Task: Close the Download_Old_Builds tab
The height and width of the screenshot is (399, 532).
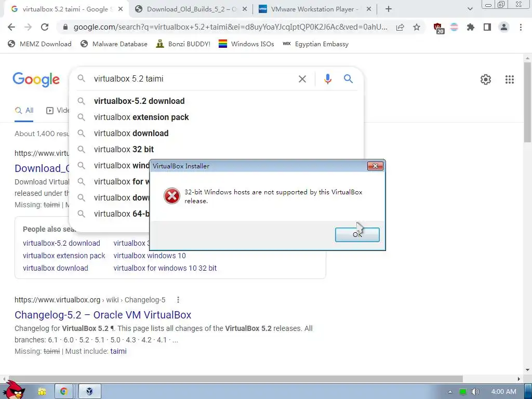Action: click(x=245, y=9)
